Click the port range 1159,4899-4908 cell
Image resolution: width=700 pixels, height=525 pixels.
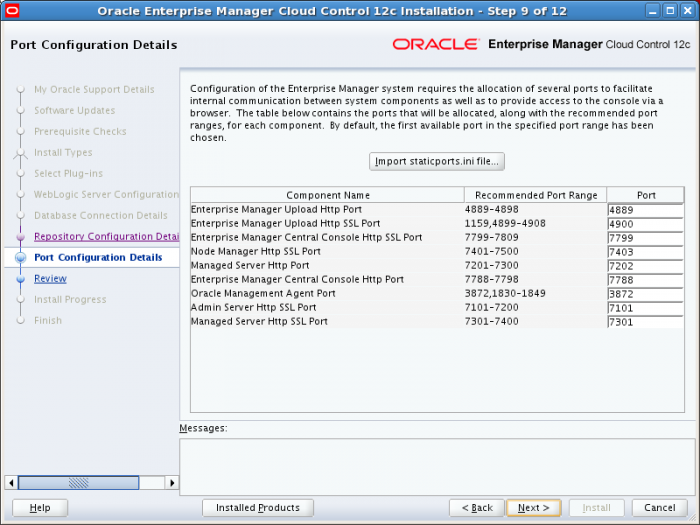pos(505,223)
